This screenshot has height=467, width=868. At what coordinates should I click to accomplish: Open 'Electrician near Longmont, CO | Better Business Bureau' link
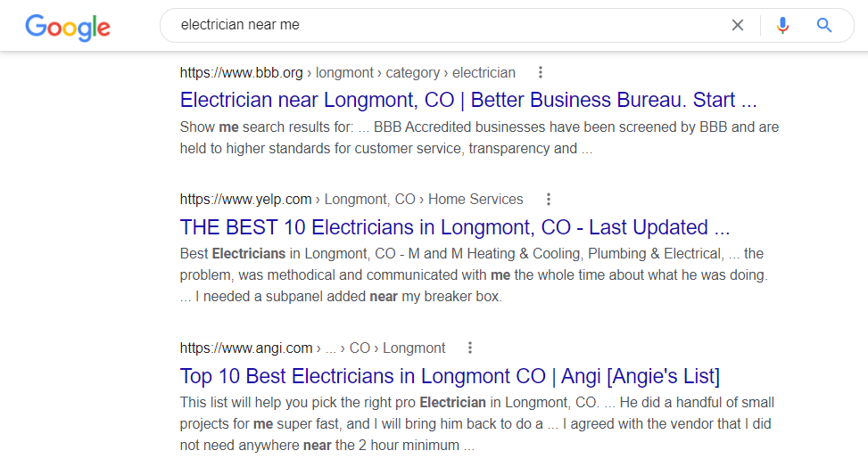coord(467,100)
